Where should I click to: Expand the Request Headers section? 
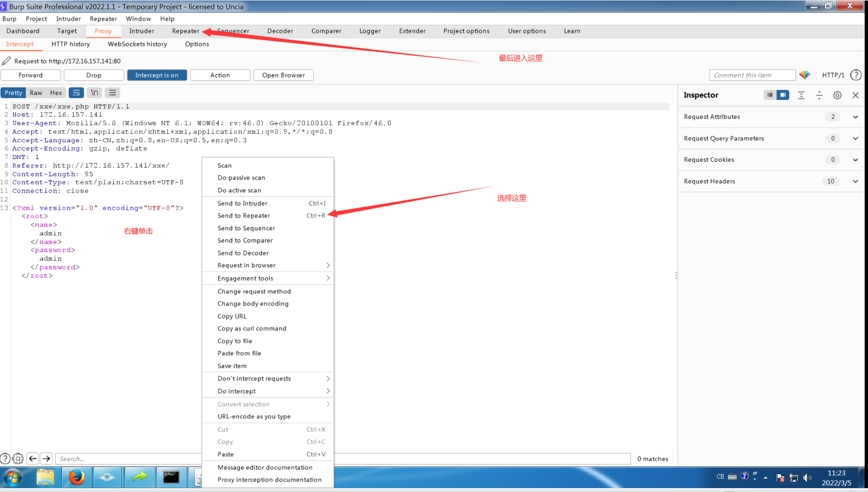[x=855, y=181]
